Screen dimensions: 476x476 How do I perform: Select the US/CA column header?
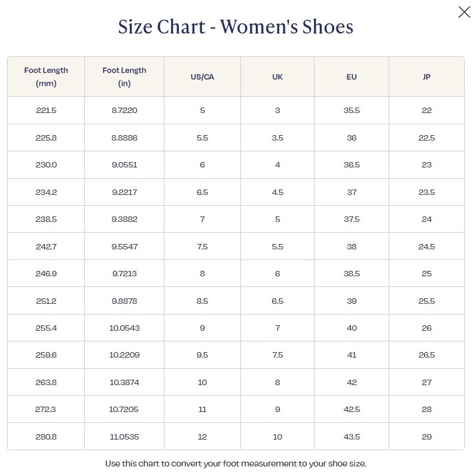(202, 77)
